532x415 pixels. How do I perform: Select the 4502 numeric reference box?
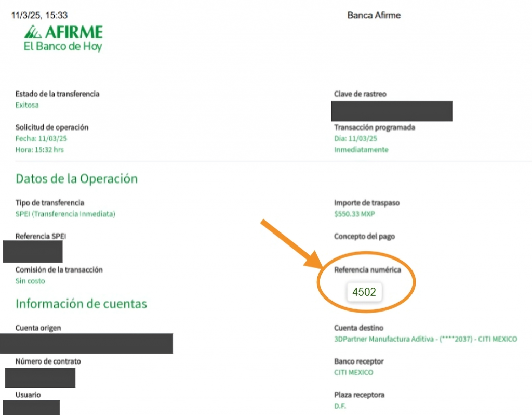[364, 292]
